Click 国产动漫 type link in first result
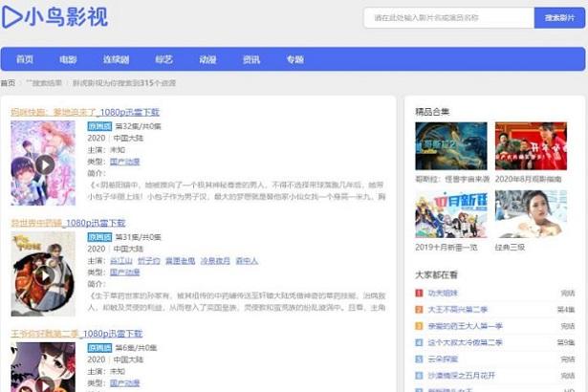 (125, 162)
